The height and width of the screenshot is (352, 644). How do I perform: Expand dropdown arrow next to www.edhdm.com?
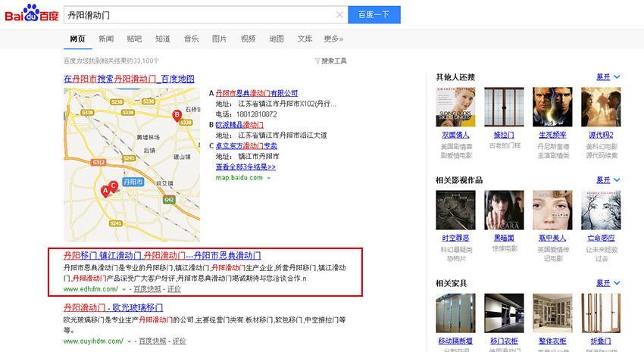[x=124, y=290]
